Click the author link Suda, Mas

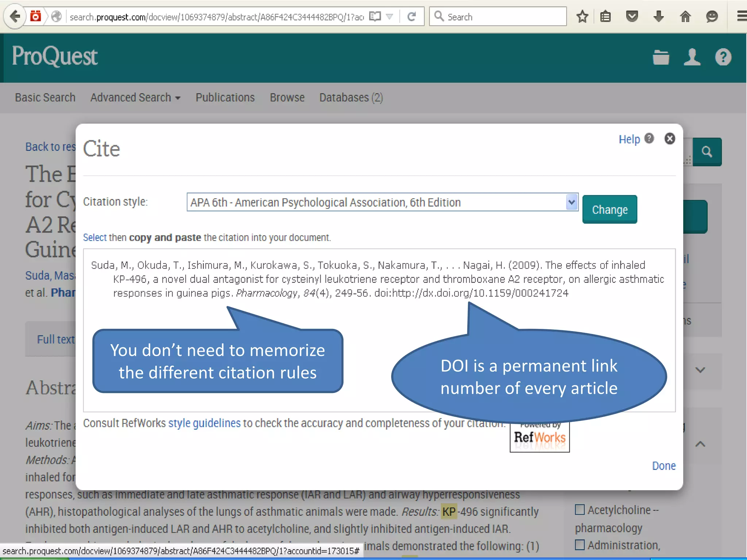pos(50,275)
